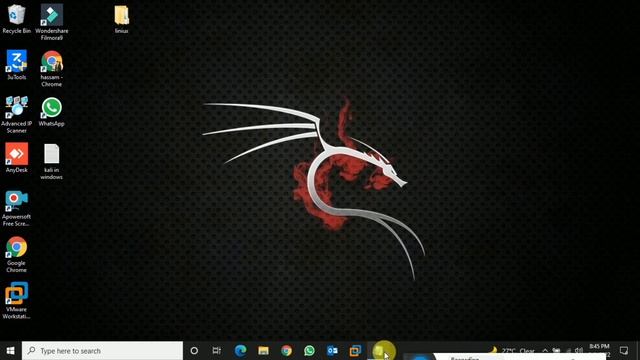Expand hidden system tray icons
The width and height of the screenshot is (640, 360).
[x=545, y=351]
